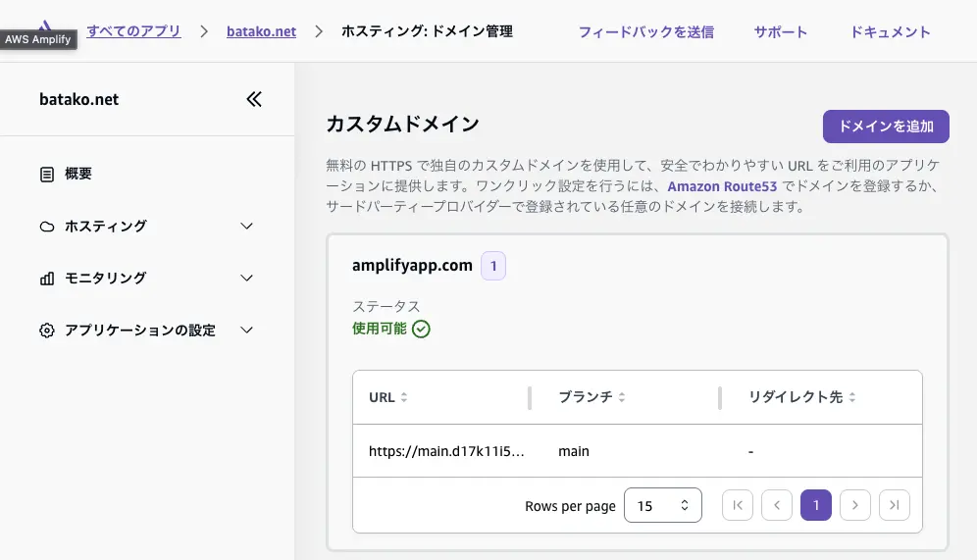The width and height of the screenshot is (977, 560).
Task: Open the Rows per page dropdown
Action: click(663, 505)
